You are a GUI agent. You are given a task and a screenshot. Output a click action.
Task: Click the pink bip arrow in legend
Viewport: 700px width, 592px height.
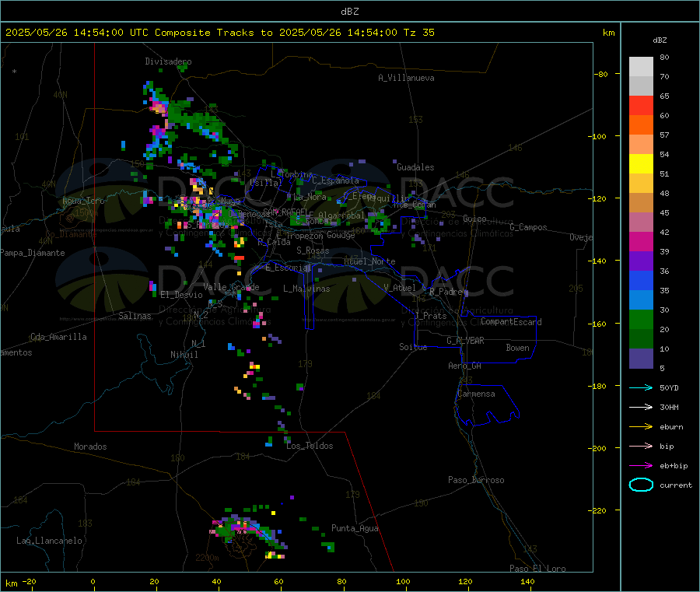[641, 446]
